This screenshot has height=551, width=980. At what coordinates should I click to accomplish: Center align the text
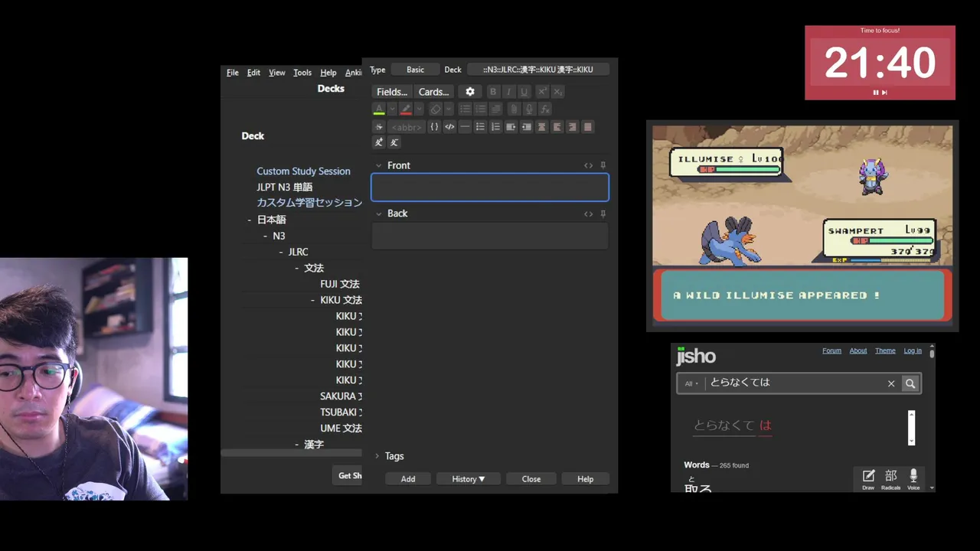541,127
